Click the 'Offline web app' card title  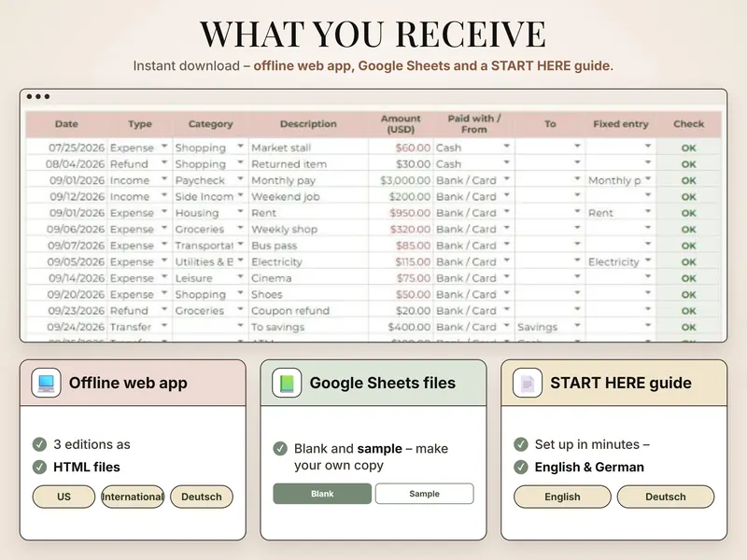(128, 383)
